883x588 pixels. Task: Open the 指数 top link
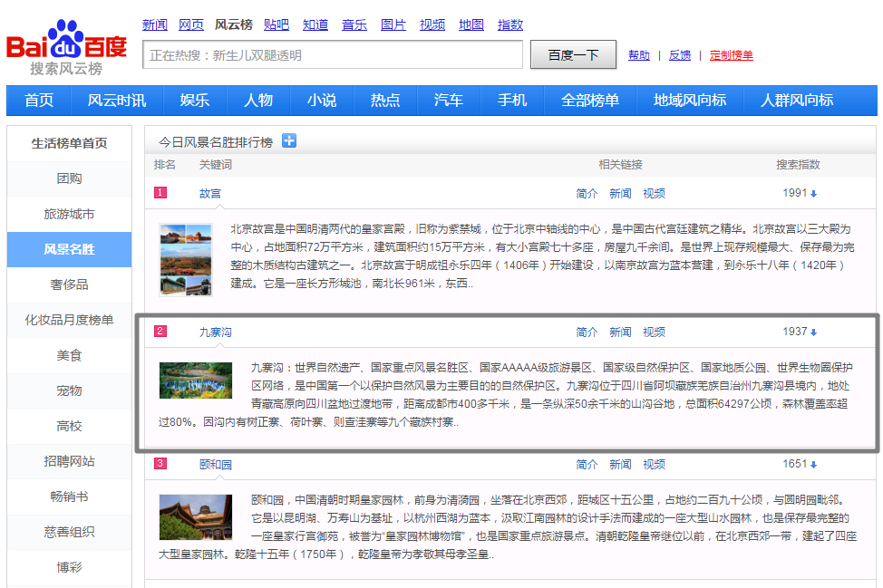tap(510, 24)
